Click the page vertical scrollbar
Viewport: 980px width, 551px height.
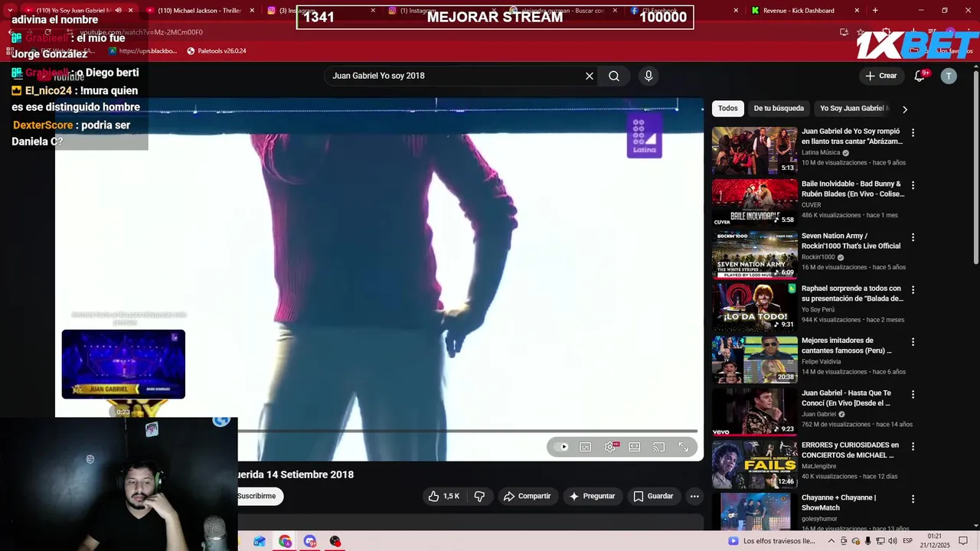click(975, 168)
